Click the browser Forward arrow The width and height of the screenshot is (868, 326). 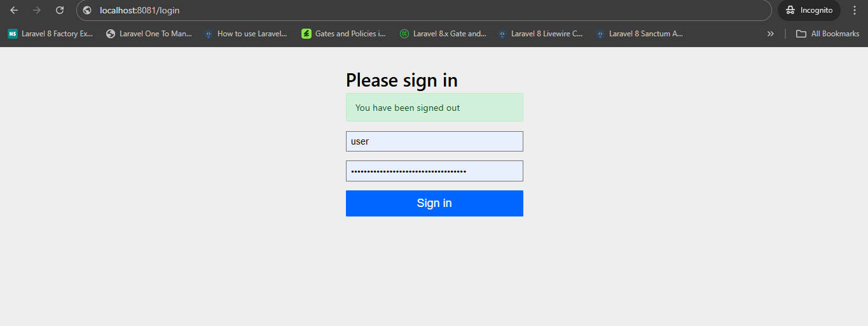[x=37, y=10]
